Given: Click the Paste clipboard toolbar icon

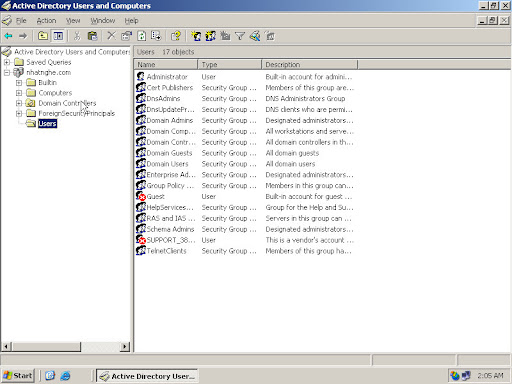Looking at the screenshot, I should [92, 36].
